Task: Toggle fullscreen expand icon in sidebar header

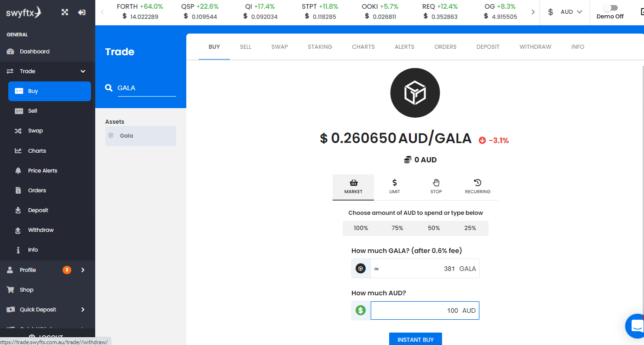Action: click(65, 12)
